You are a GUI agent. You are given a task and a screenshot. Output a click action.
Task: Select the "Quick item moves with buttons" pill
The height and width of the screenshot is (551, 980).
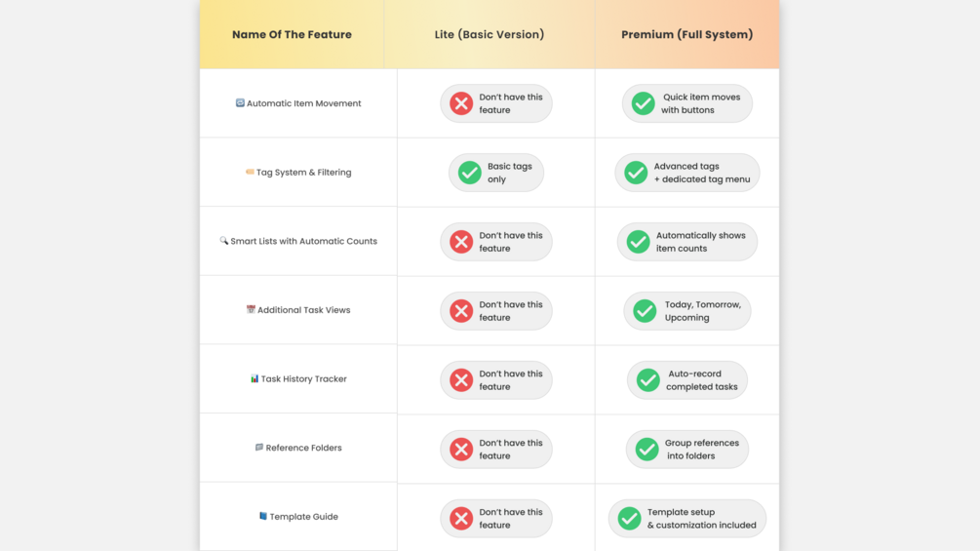tap(687, 103)
